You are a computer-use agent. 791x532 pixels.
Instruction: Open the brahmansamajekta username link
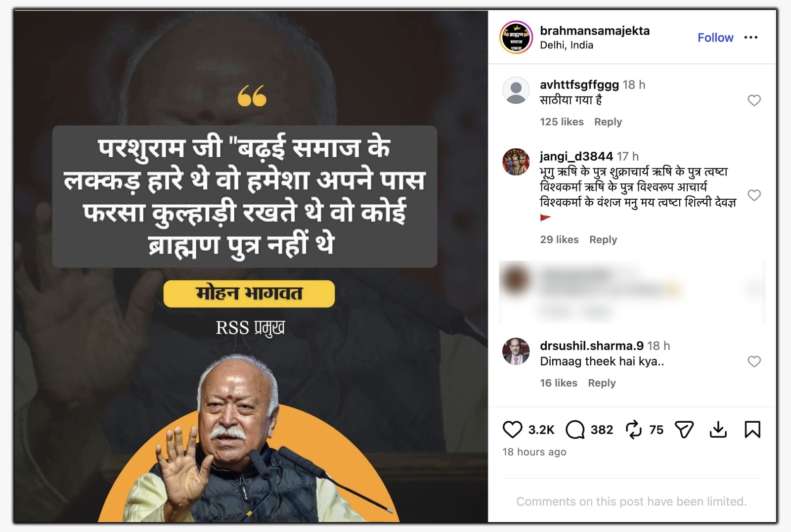(595, 31)
